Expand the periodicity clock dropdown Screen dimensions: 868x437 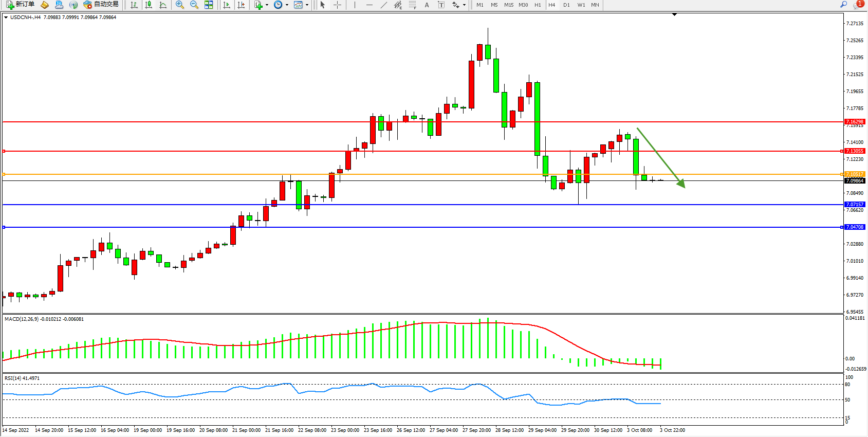[287, 5]
